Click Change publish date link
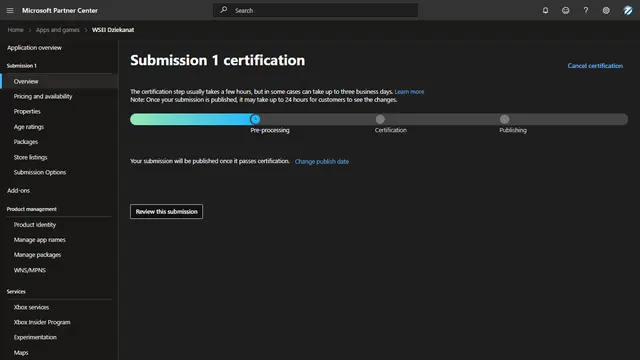The width and height of the screenshot is (640, 360). click(x=322, y=162)
